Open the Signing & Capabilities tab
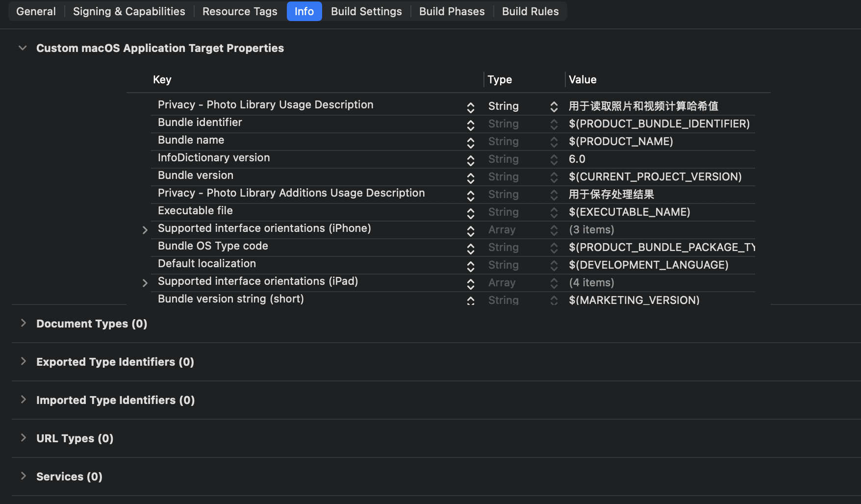The image size is (861, 504). coord(129,11)
